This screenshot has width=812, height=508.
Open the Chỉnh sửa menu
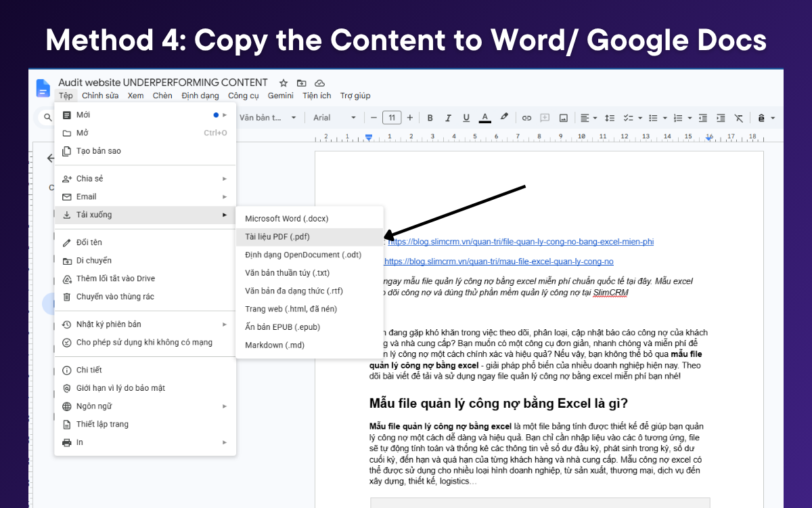click(x=100, y=96)
